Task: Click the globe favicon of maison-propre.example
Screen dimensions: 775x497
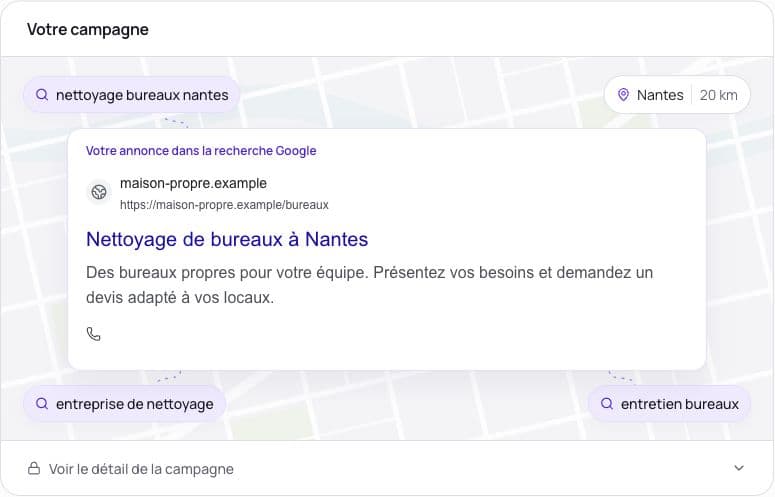Action: [x=99, y=192]
